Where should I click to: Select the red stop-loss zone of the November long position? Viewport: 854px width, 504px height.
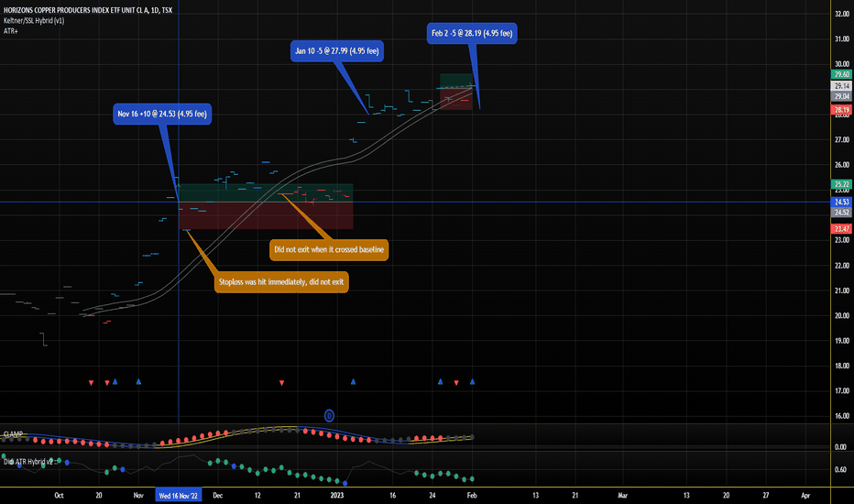[x=266, y=215]
